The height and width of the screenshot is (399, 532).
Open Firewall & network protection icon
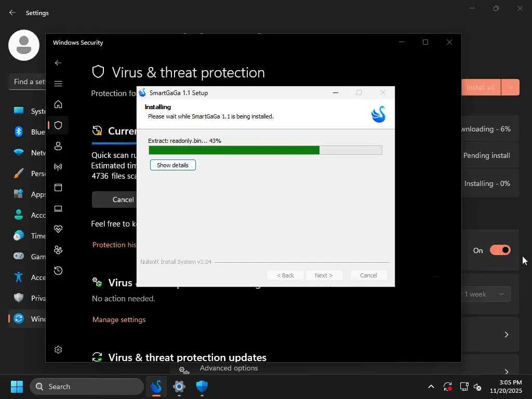click(x=58, y=167)
